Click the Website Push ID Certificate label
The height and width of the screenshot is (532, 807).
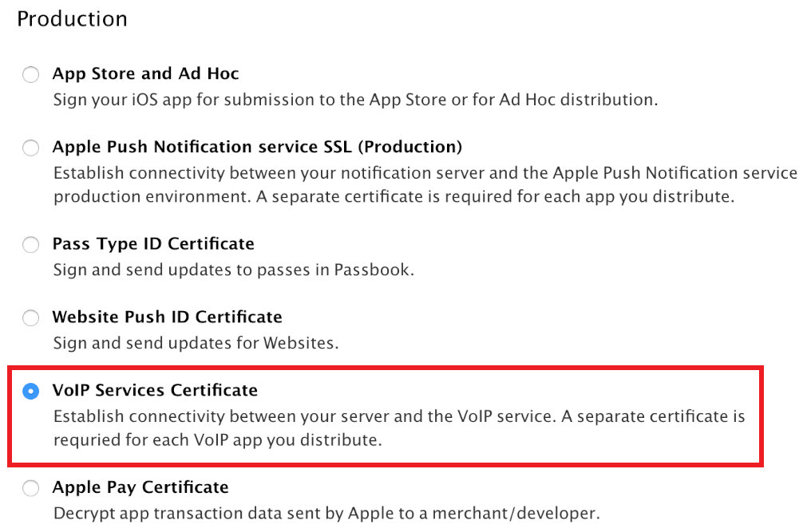click(x=168, y=317)
